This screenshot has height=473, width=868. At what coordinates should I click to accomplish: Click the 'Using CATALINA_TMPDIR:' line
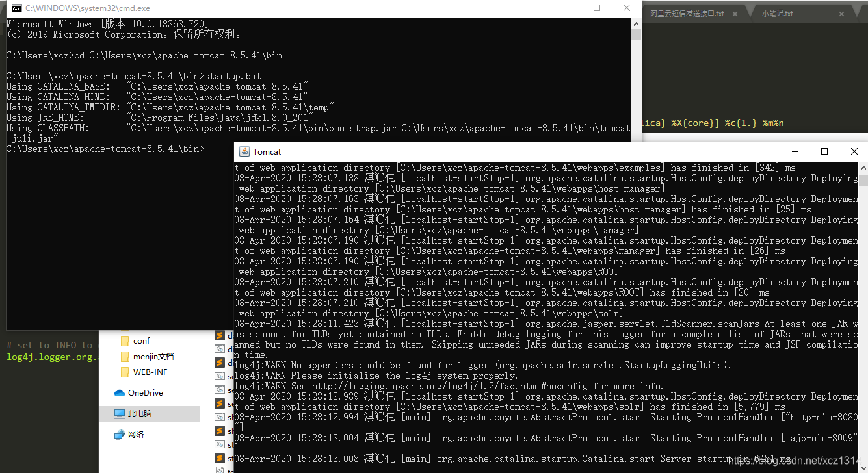(x=170, y=107)
